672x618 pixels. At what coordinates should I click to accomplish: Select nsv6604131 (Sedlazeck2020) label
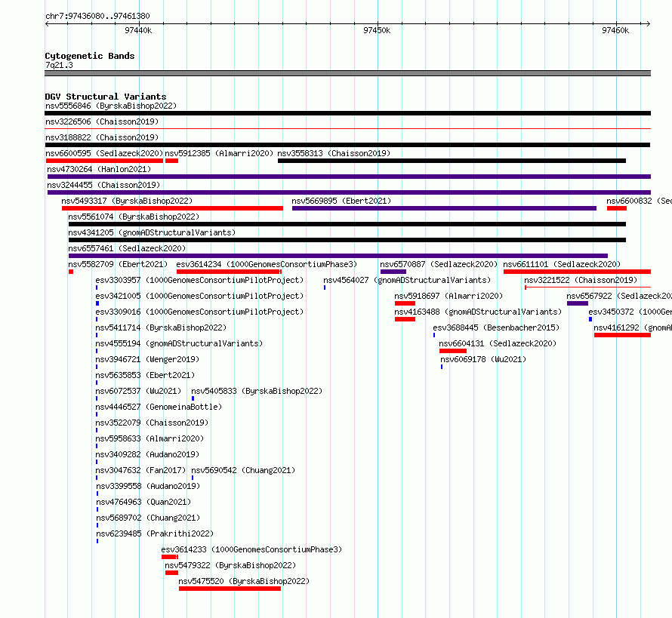tap(498, 343)
